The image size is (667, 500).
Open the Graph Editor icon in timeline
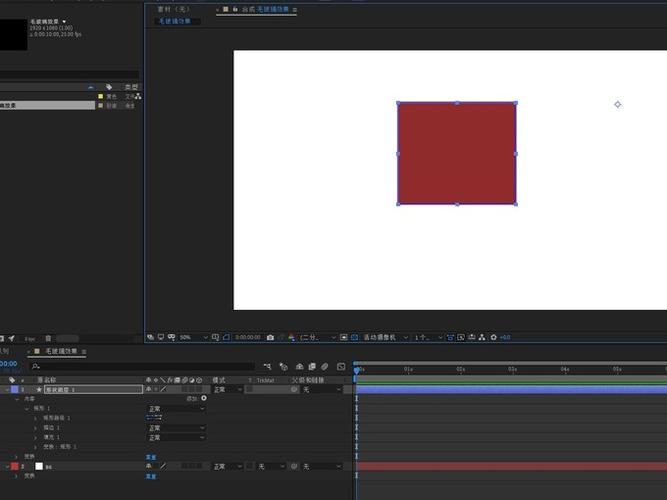point(341,366)
